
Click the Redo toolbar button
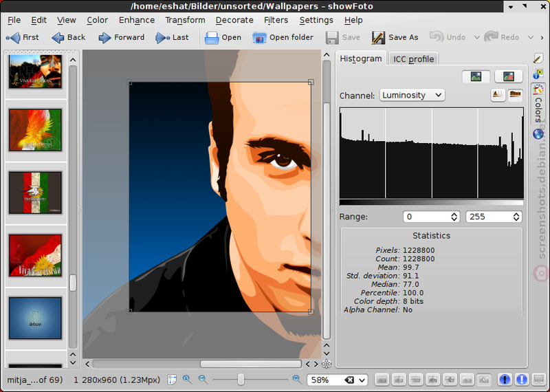coord(502,38)
